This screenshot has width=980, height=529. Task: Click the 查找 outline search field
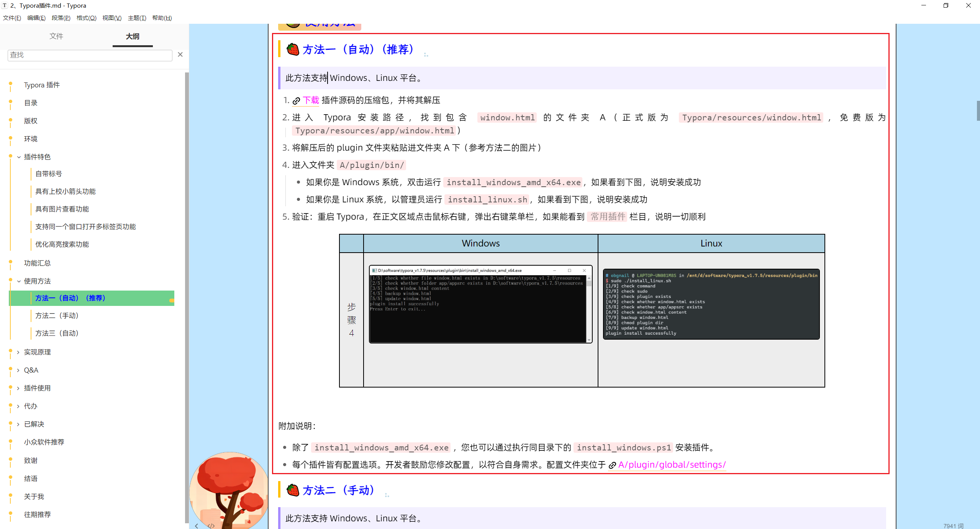pos(90,55)
